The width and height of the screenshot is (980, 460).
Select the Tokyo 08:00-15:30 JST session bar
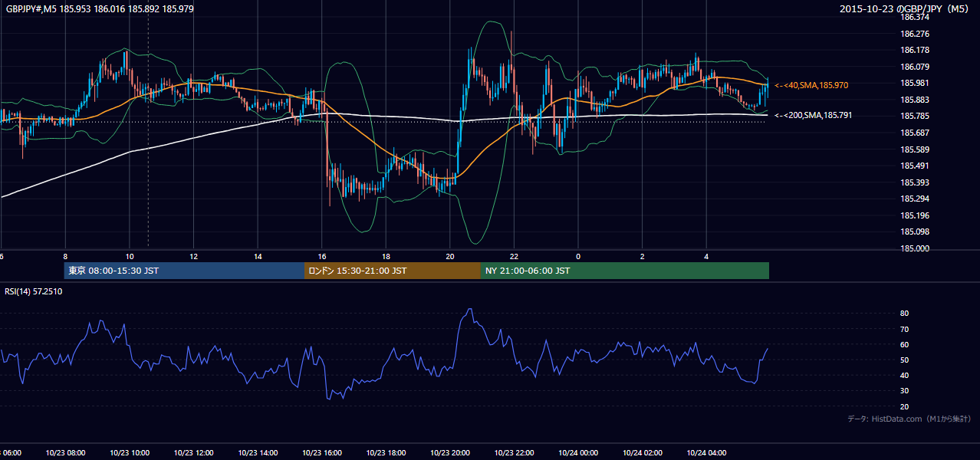tap(184, 271)
